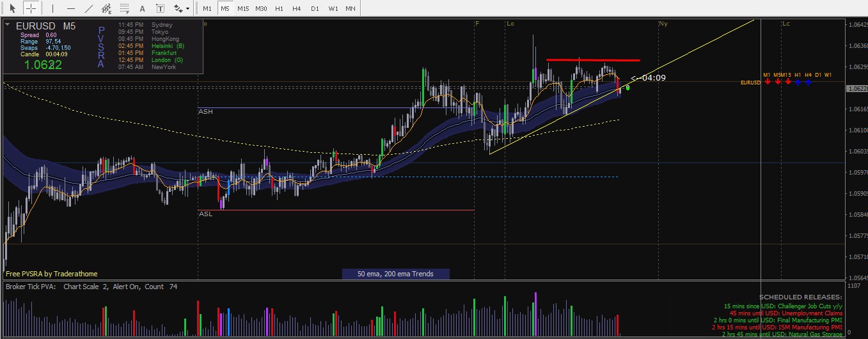
Task: Open the arrows tool dropdown arrow
Action: point(187,9)
